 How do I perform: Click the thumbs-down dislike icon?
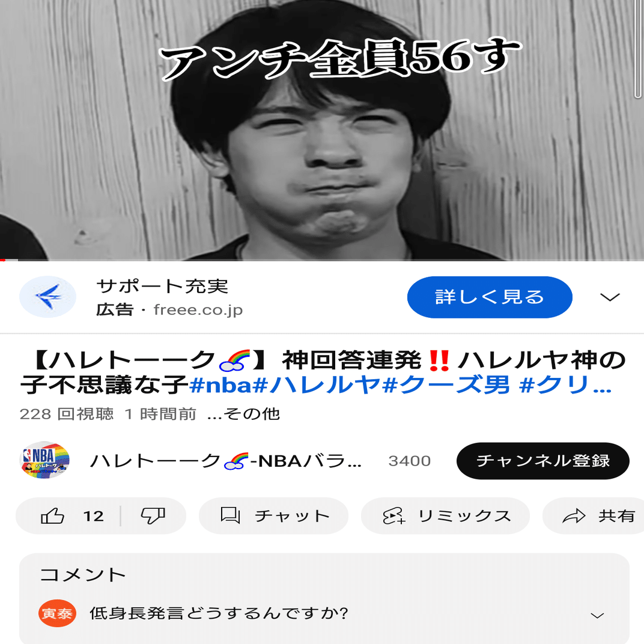(153, 516)
